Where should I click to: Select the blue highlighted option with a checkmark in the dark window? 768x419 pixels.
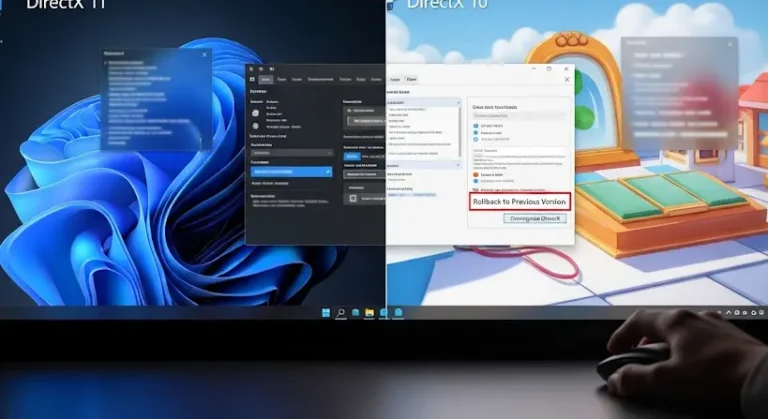[x=291, y=172]
